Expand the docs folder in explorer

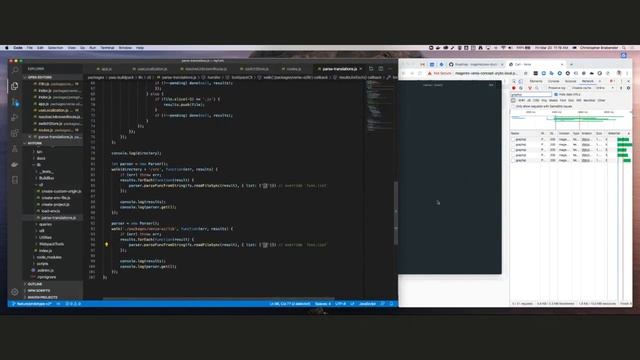click(x=41, y=158)
